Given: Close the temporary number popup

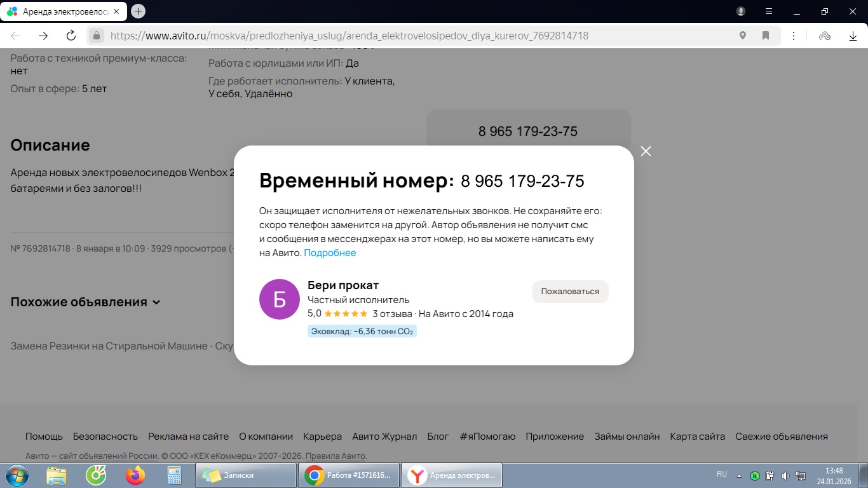Looking at the screenshot, I should pos(646,151).
